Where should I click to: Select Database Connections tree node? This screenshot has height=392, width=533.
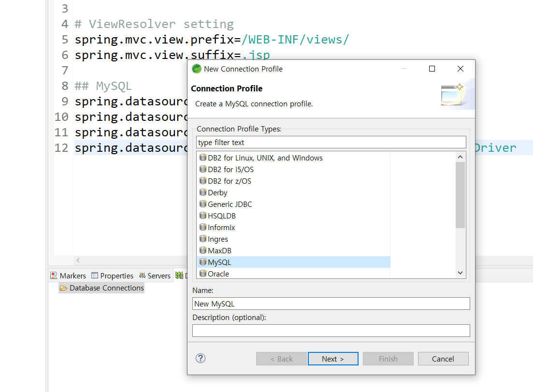click(102, 288)
